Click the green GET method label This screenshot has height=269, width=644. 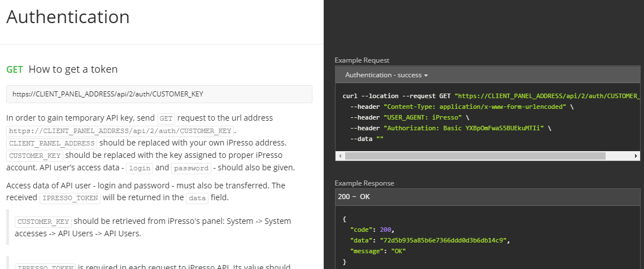15,69
